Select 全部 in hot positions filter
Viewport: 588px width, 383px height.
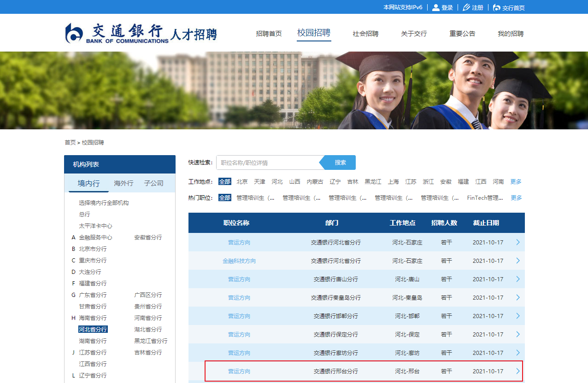(224, 198)
